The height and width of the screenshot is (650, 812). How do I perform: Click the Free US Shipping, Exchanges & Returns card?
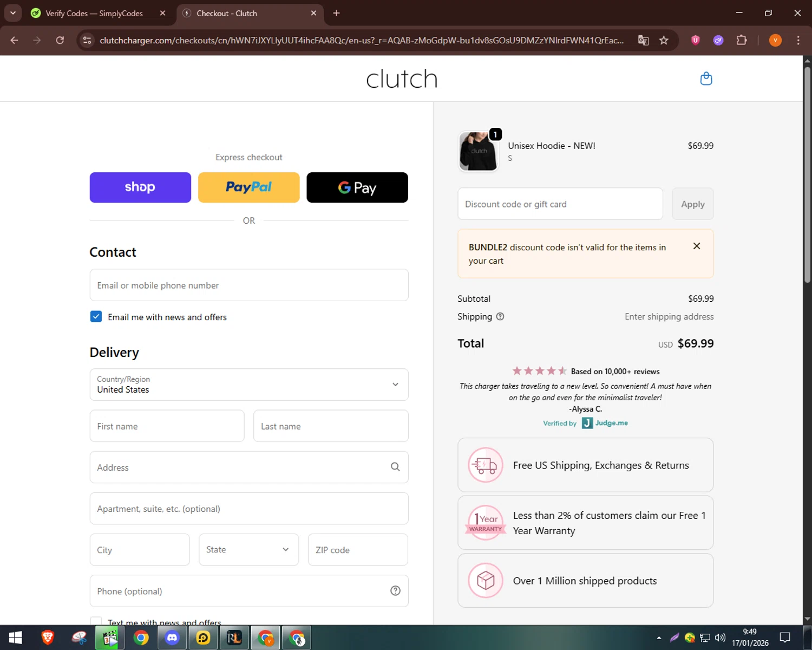586,465
